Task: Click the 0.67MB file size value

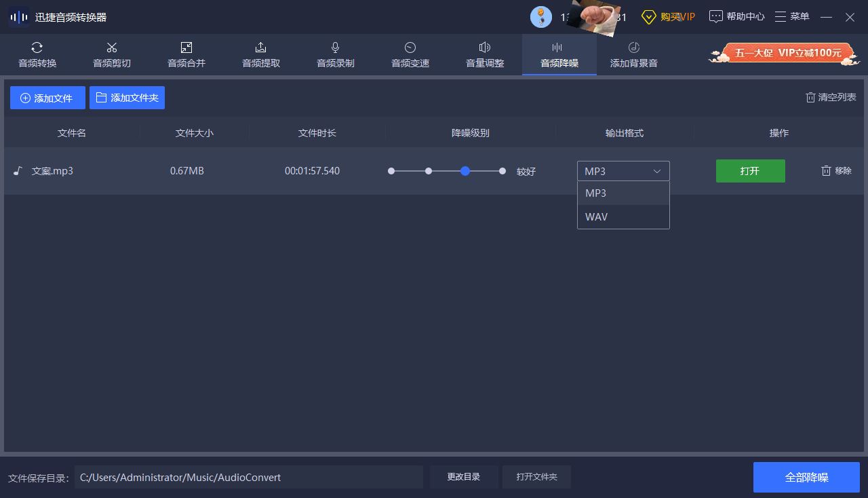Action: tap(187, 171)
